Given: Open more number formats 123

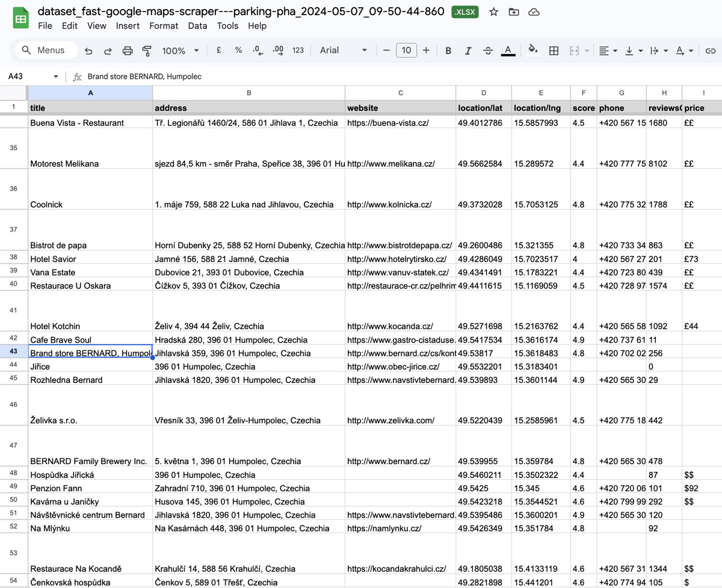Looking at the screenshot, I should point(298,51).
